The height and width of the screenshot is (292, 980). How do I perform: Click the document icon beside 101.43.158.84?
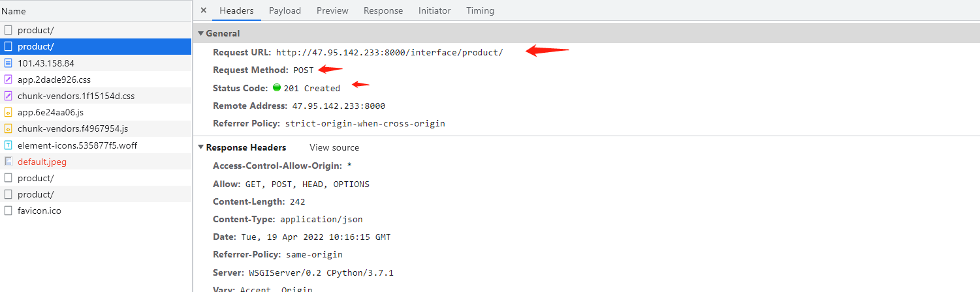click(8, 63)
